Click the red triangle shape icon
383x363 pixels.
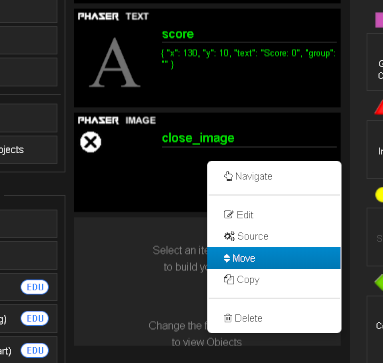click(x=379, y=107)
